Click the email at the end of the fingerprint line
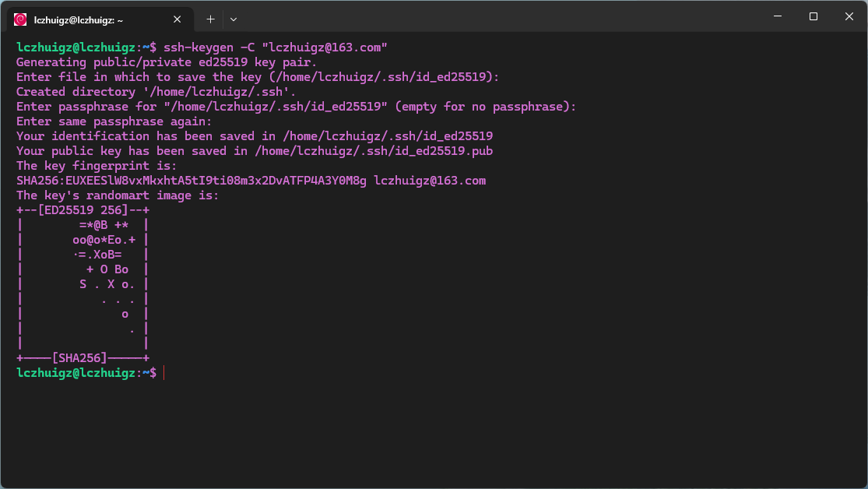 pyautogui.click(x=429, y=181)
